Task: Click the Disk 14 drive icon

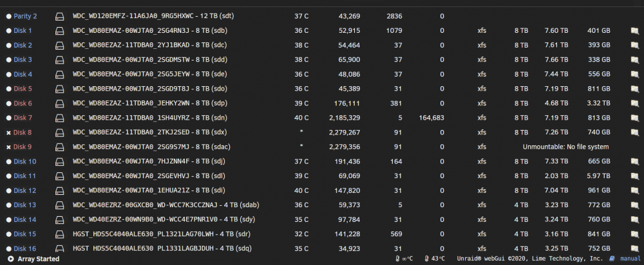Action: [60, 220]
